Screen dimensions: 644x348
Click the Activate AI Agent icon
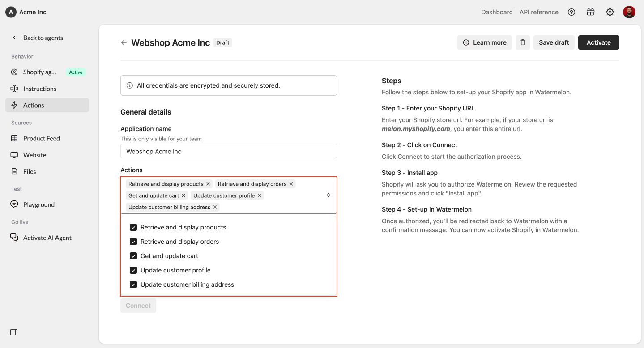14,238
